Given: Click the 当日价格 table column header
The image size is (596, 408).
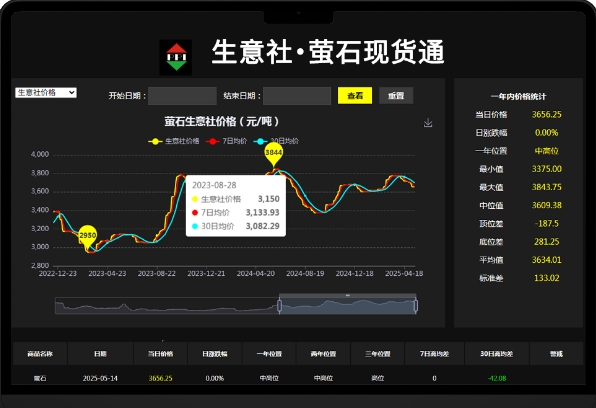Looking at the screenshot, I should click(160, 354).
